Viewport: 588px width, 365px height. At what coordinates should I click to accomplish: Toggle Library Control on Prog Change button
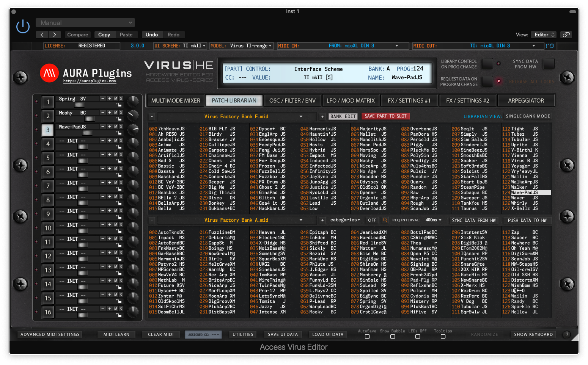(x=487, y=64)
